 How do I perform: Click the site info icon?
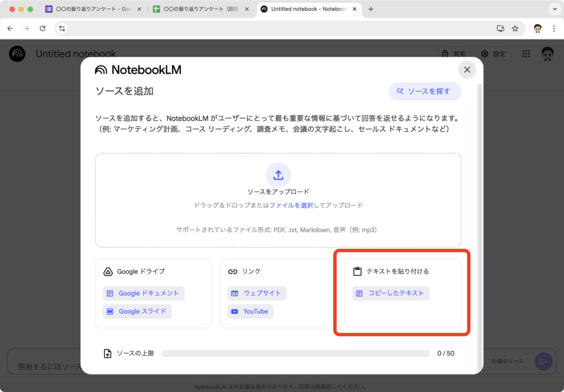coord(62,29)
